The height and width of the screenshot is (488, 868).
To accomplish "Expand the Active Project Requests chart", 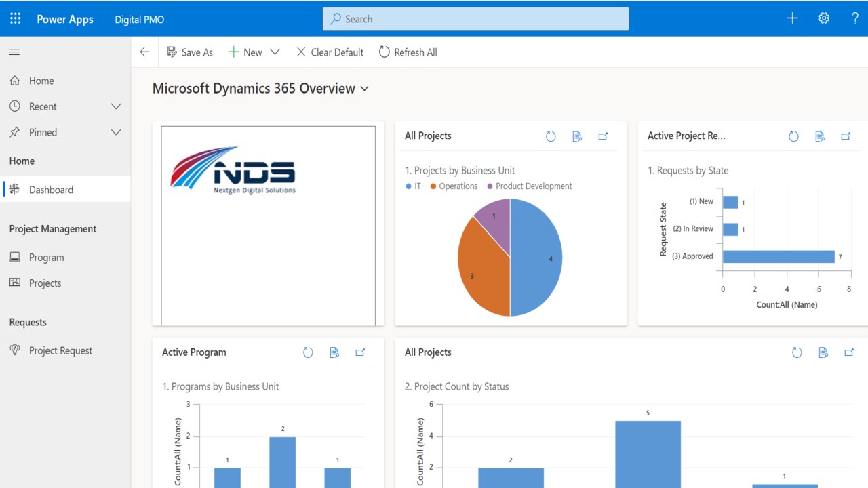I will pos(846,136).
